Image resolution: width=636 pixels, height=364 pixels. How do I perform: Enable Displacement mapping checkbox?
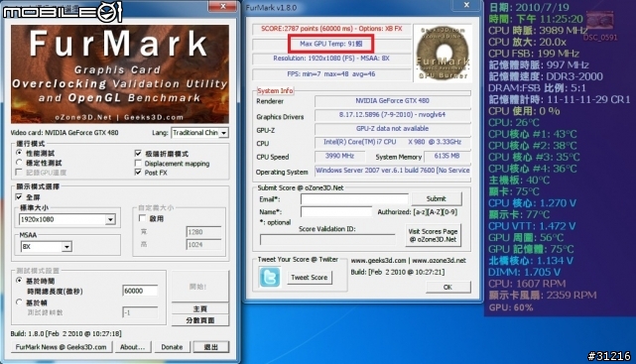138,164
